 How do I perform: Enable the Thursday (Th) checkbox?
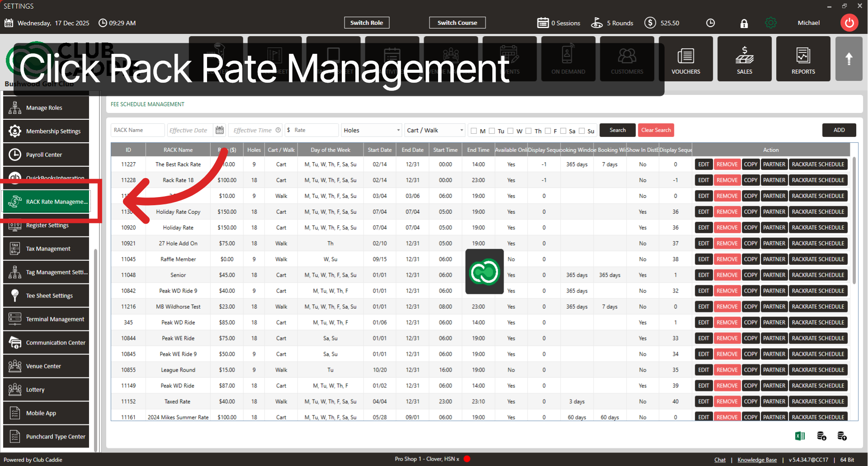(528, 131)
